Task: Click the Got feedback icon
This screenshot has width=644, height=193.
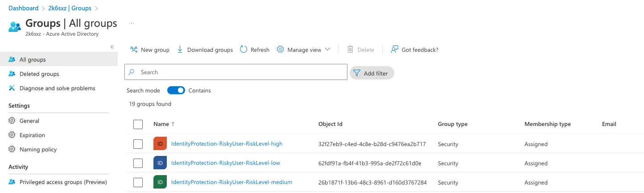Action: pos(394,50)
